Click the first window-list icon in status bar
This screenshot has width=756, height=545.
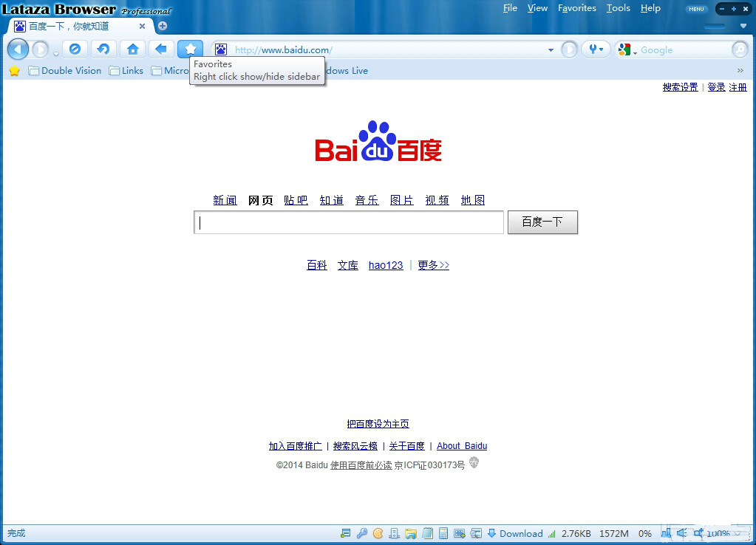(345, 533)
